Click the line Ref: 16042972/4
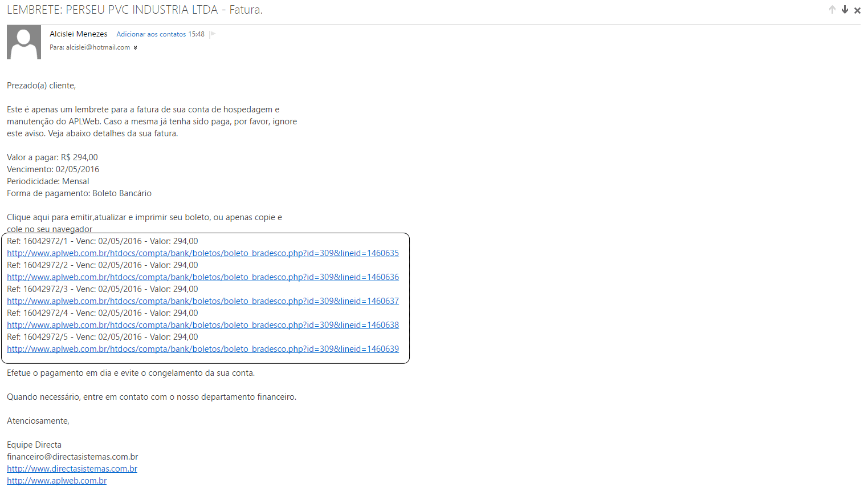868x499 pixels. click(x=103, y=313)
